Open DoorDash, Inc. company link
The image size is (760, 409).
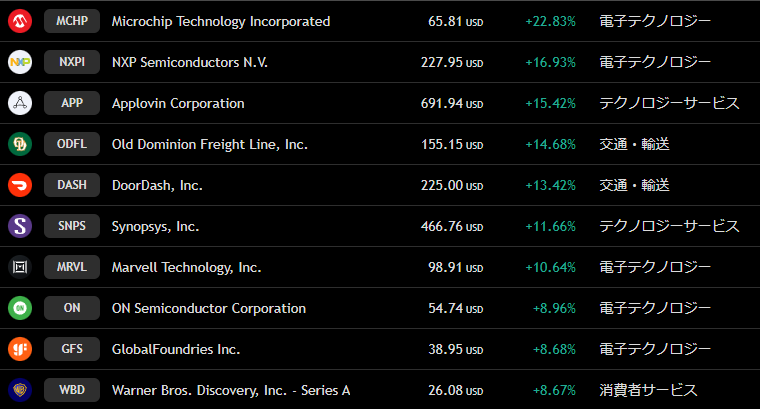tap(157, 185)
